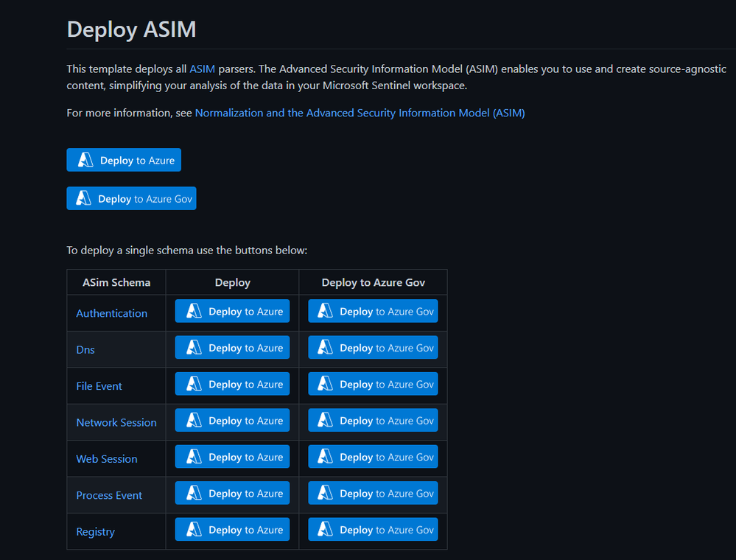Open the Authentication schema link
The height and width of the screenshot is (560, 736).
tap(112, 313)
